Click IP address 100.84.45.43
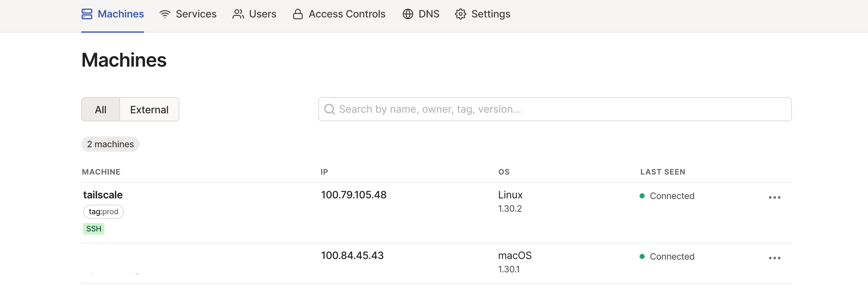This screenshot has width=868, height=292. click(352, 255)
